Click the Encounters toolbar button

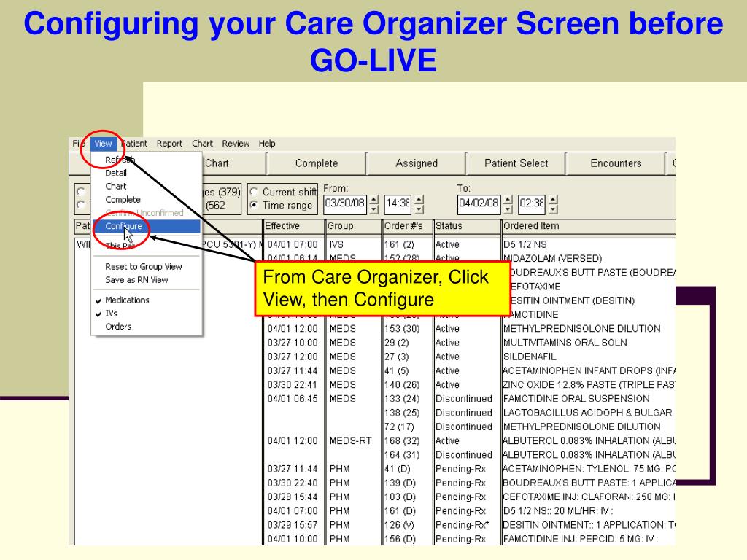coord(616,163)
